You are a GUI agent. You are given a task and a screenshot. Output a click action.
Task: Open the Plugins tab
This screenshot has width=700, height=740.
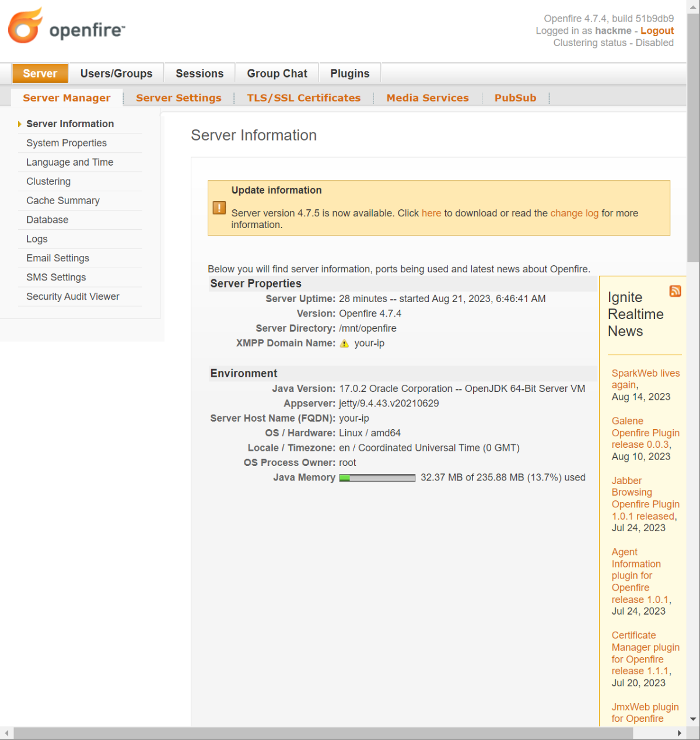click(350, 73)
